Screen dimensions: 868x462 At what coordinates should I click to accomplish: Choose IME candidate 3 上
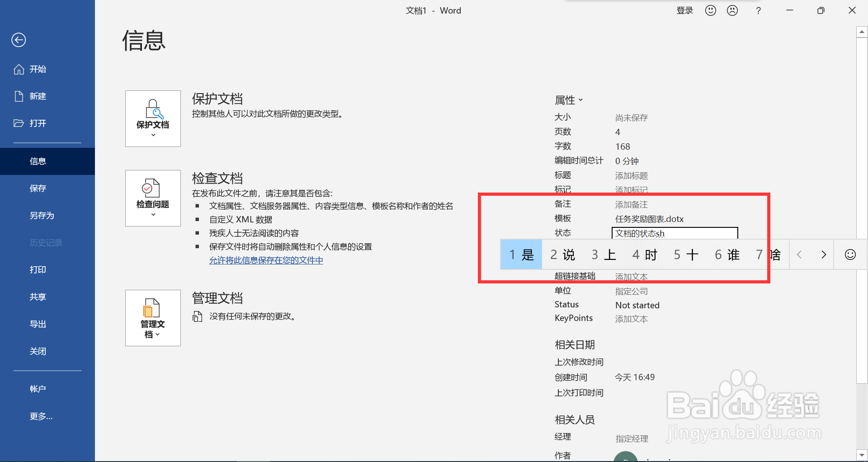click(604, 255)
